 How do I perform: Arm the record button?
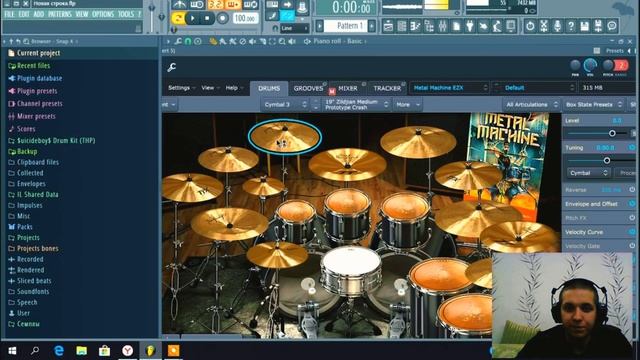222,18
